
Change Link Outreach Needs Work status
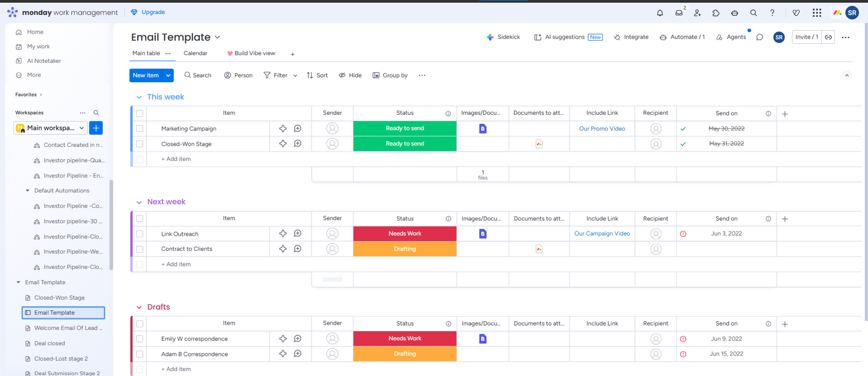(405, 234)
